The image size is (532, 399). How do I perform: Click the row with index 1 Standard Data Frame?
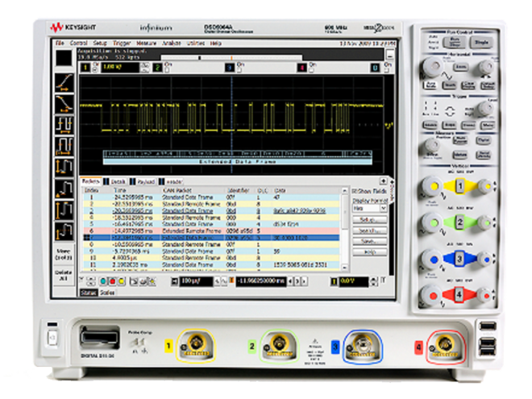211,197
